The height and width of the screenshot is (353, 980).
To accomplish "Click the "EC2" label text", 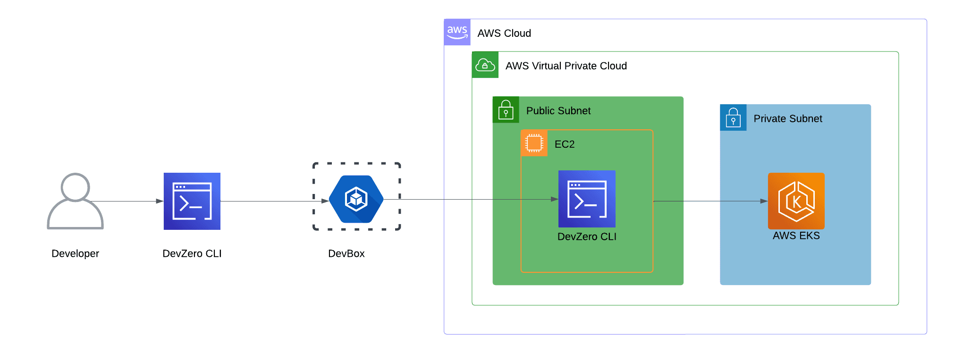I will coord(564,144).
